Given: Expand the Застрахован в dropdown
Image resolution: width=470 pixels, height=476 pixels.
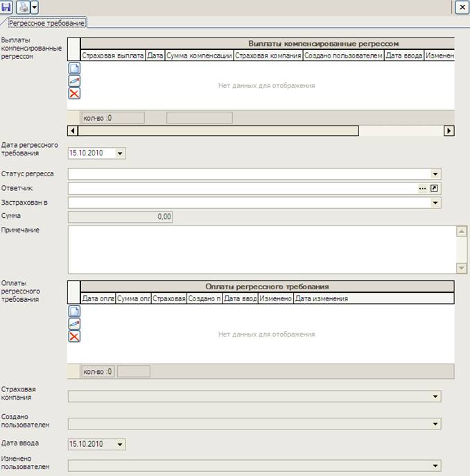Looking at the screenshot, I should click(435, 203).
